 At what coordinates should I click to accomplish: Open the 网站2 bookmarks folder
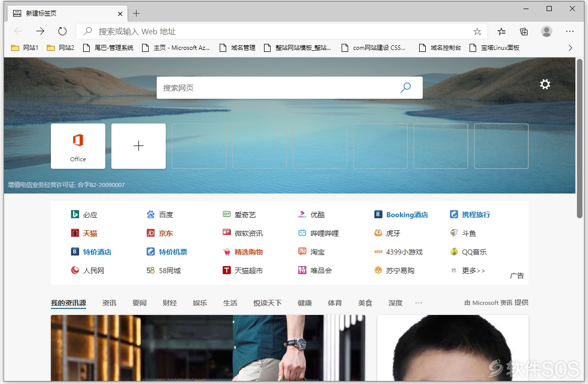61,48
